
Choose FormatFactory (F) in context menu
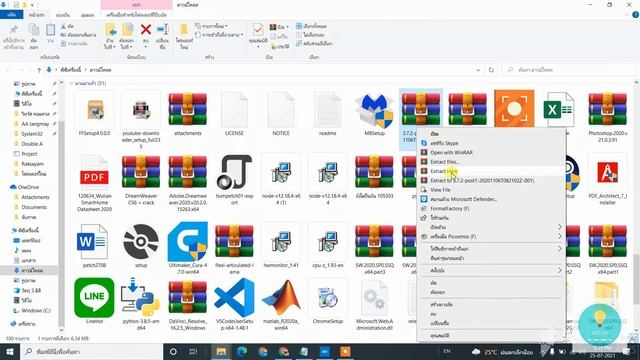(490, 209)
